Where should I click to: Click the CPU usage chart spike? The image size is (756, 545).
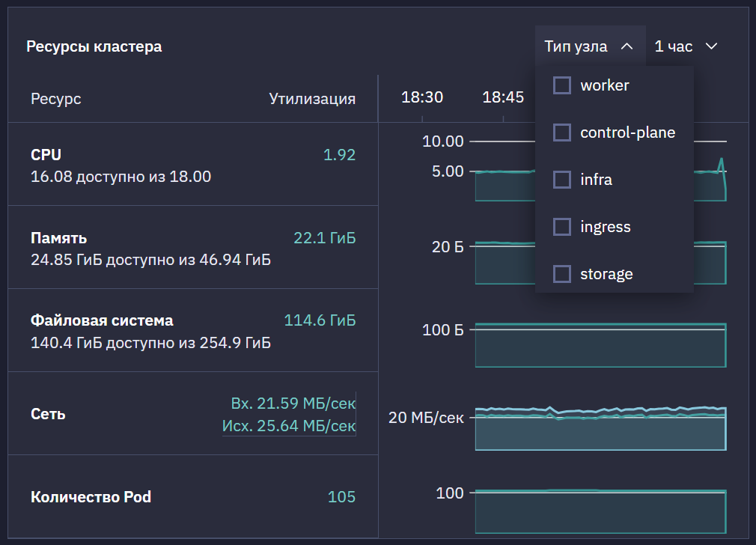click(x=722, y=165)
